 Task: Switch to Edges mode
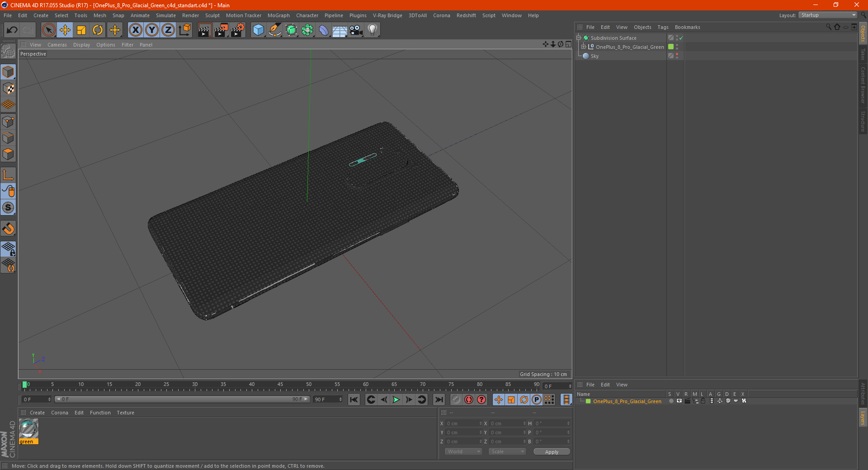coord(8,138)
